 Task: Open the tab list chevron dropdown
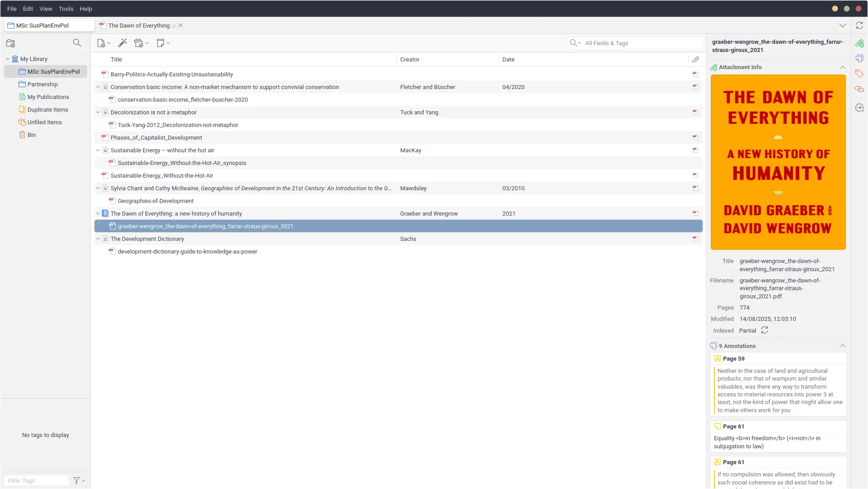click(x=843, y=25)
